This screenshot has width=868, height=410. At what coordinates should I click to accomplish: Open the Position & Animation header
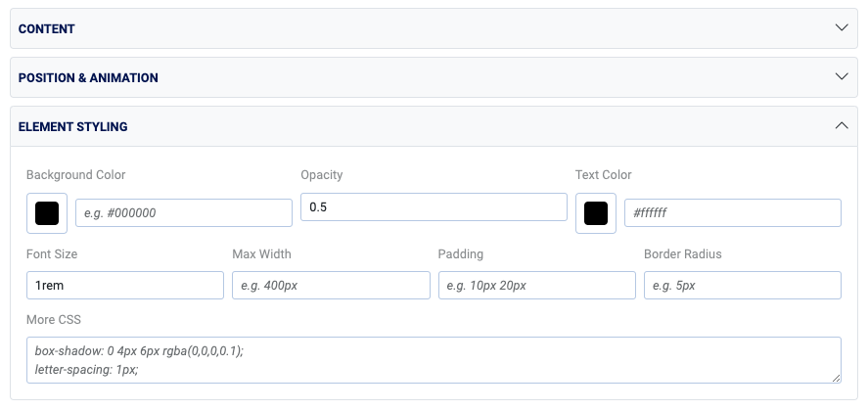coord(88,77)
